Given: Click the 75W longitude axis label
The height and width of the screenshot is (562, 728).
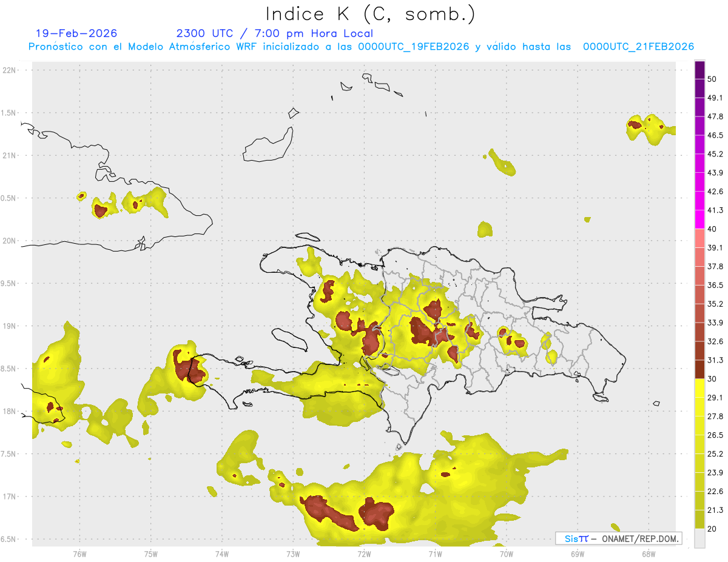Looking at the screenshot, I should tap(151, 554).
